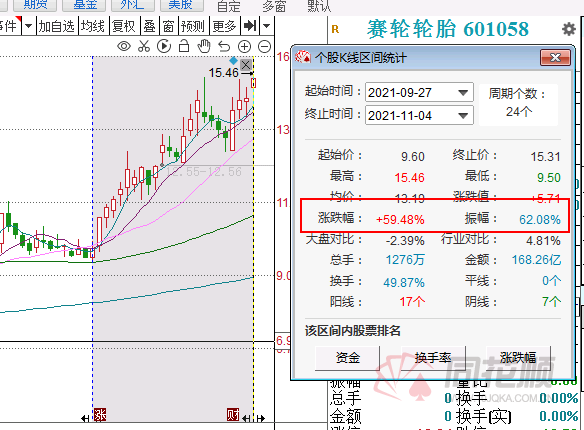Click the dialog title bar app icon
Viewport: 584px width, 430px height.
(x=303, y=57)
